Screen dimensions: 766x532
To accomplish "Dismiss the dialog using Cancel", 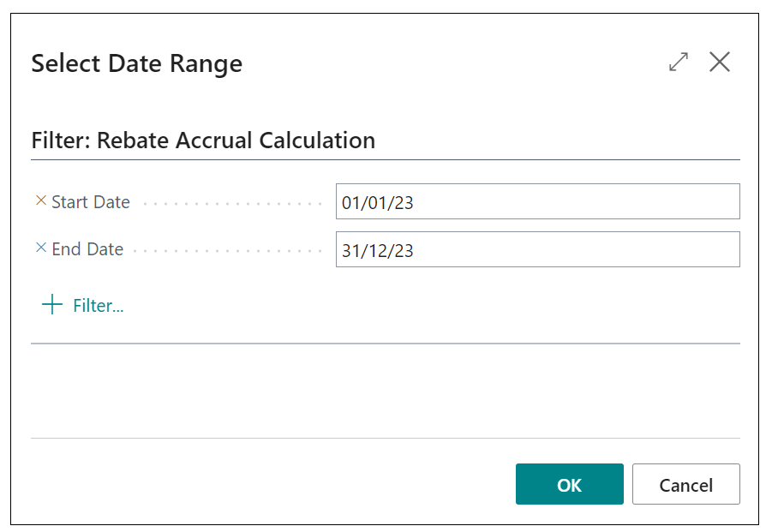I will tap(685, 484).
